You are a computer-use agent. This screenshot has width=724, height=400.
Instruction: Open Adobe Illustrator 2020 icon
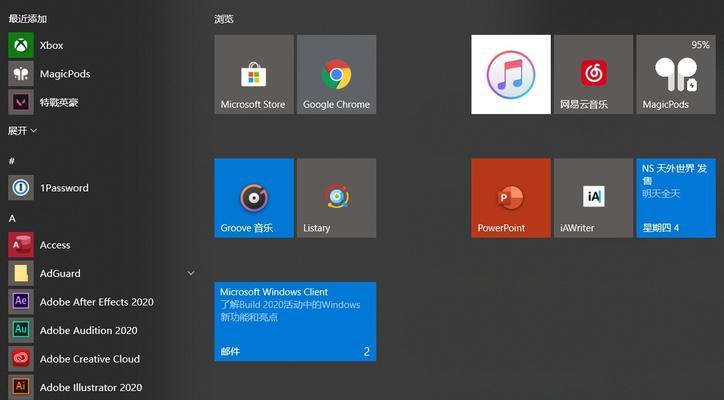click(x=21, y=387)
